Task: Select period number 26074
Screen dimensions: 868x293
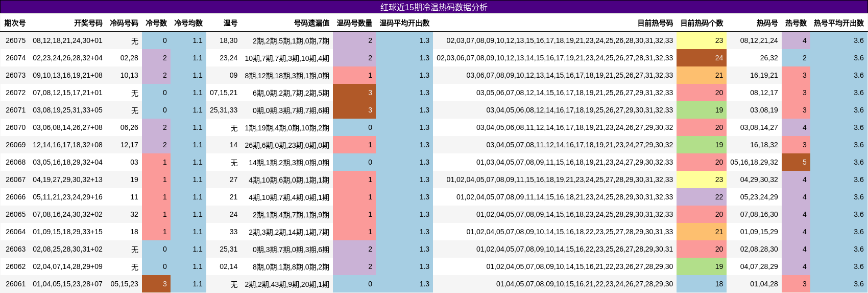Action: point(15,58)
